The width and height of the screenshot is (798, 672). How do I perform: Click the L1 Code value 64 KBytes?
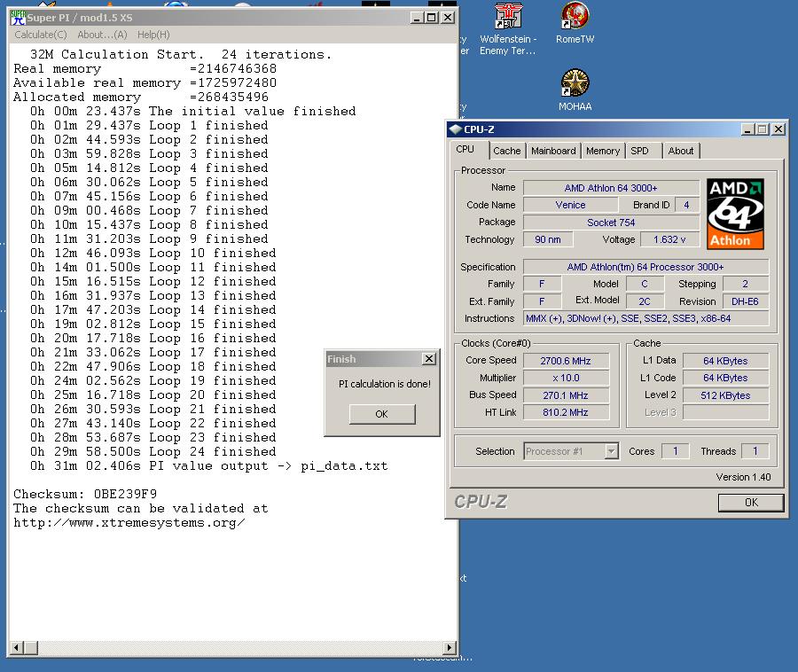click(725, 378)
